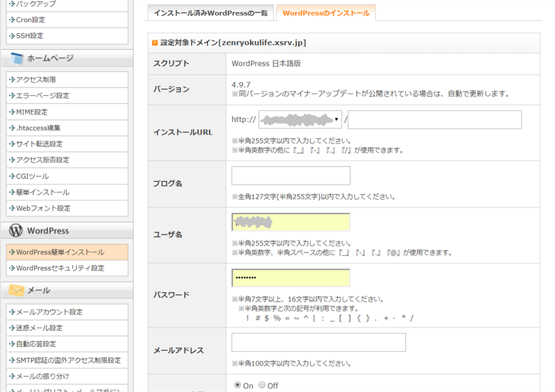The height and width of the screenshot is (392, 555).
Task: Click the WordPress 日本語版 script value
Action: pos(266,63)
